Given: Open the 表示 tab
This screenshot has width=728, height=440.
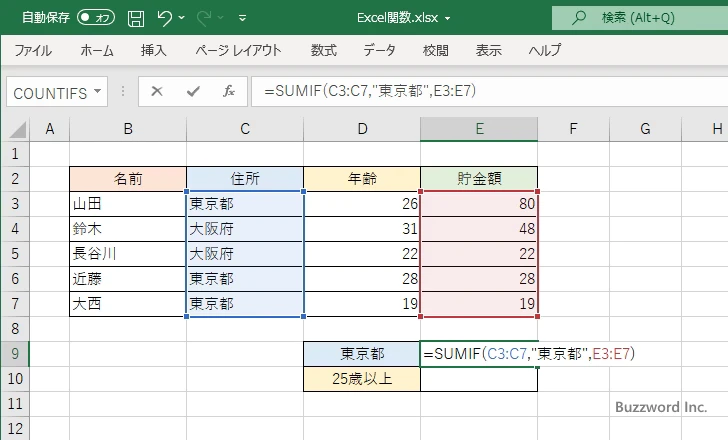Looking at the screenshot, I should pos(488,50).
